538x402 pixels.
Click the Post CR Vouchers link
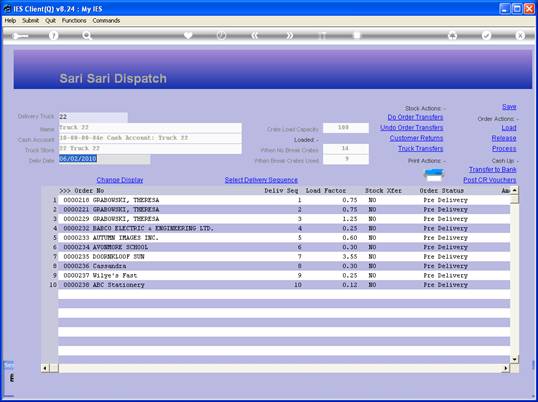coord(490,180)
